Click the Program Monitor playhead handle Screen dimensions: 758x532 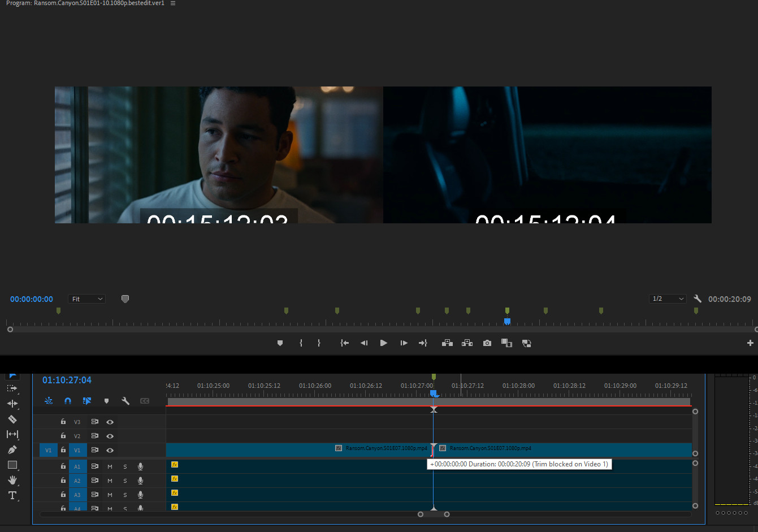pos(507,321)
